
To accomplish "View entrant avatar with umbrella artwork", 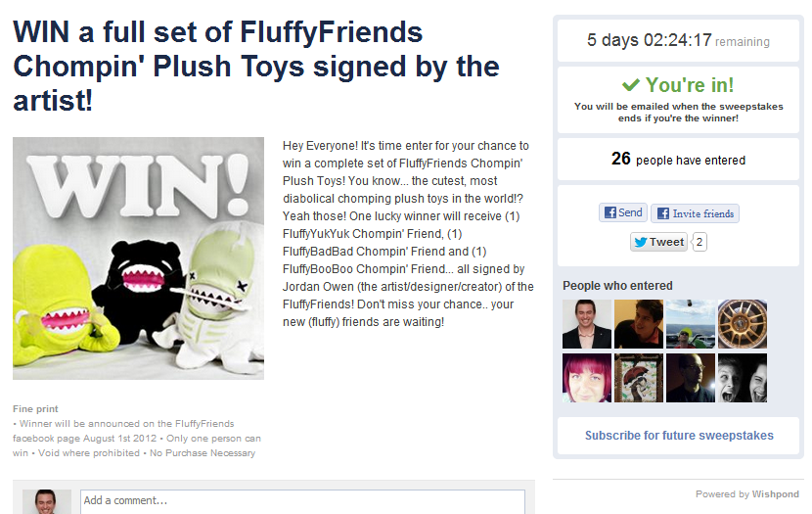I will coord(639,378).
